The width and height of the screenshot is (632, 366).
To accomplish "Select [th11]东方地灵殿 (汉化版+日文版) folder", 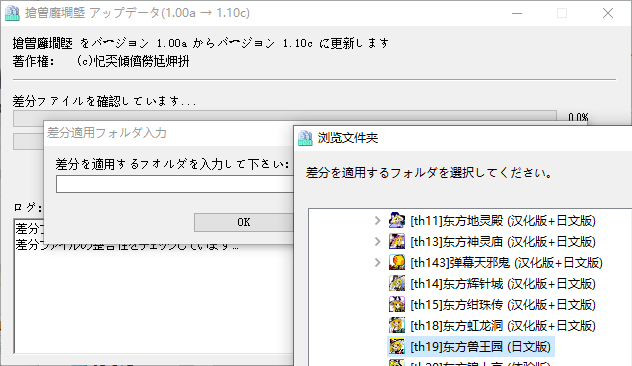I will coord(503,221).
